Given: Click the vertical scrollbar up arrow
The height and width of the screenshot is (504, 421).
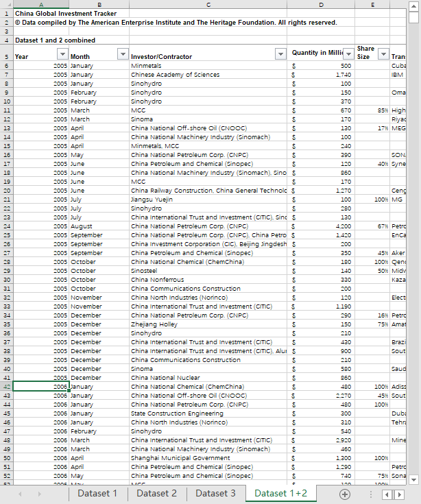Looking at the screenshot, I should pyautogui.click(x=413, y=6).
